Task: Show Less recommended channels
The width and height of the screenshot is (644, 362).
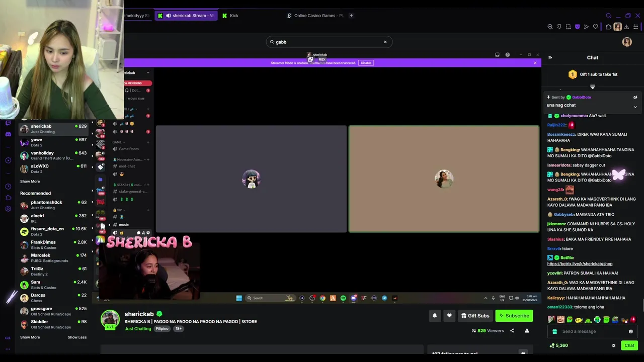Action: point(77,337)
